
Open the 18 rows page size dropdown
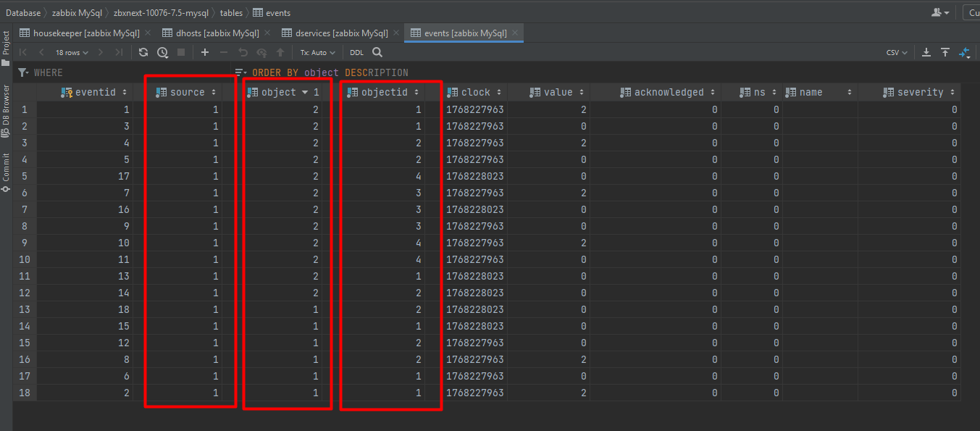(x=72, y=52)
